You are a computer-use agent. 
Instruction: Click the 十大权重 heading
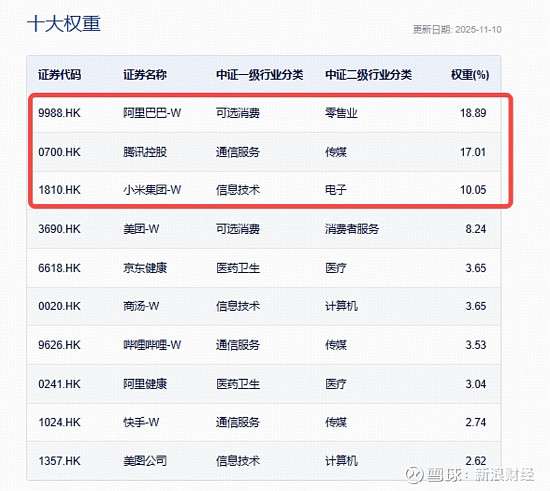[x=64, y=24]
